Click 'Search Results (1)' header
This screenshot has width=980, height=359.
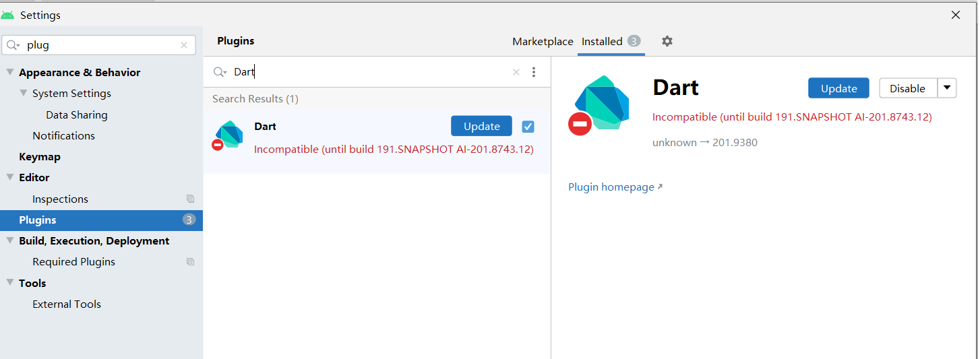tap(255, 98)
